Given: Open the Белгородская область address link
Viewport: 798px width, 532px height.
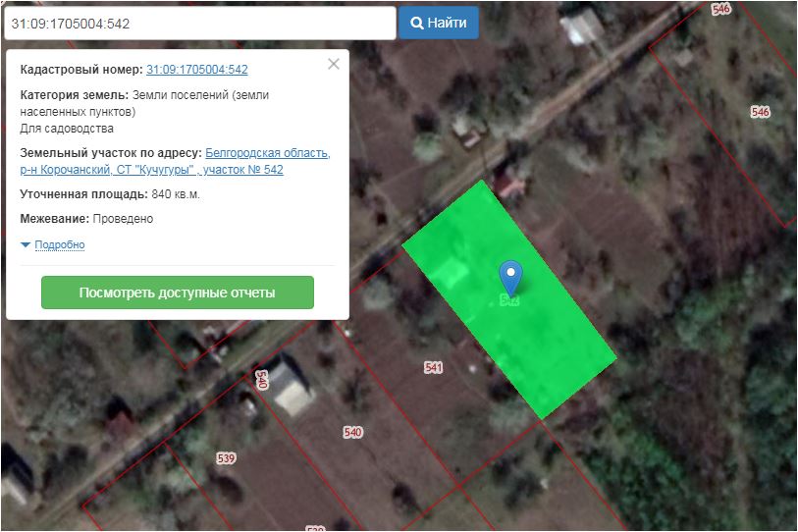Looking at the screenshot, I should click(x=268, y=153).
